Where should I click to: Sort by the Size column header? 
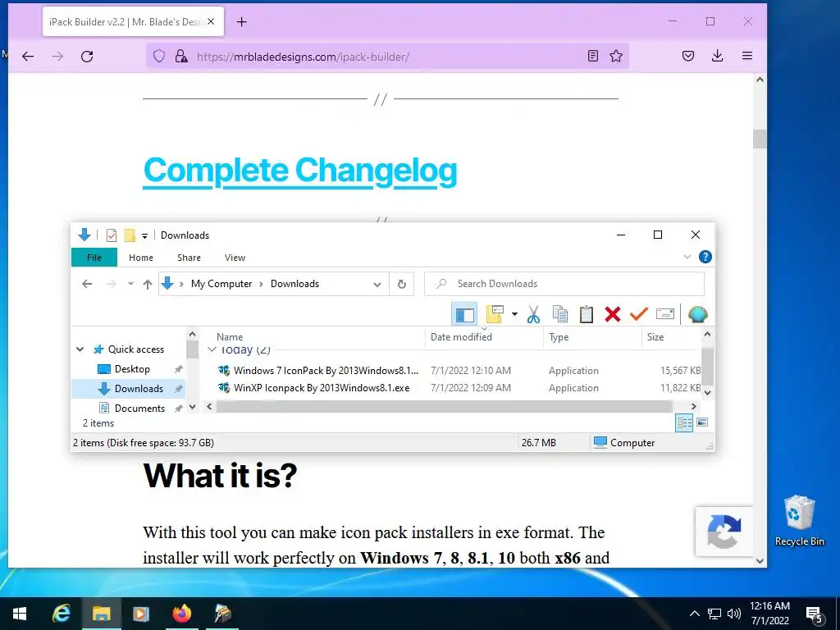[655, 337]
